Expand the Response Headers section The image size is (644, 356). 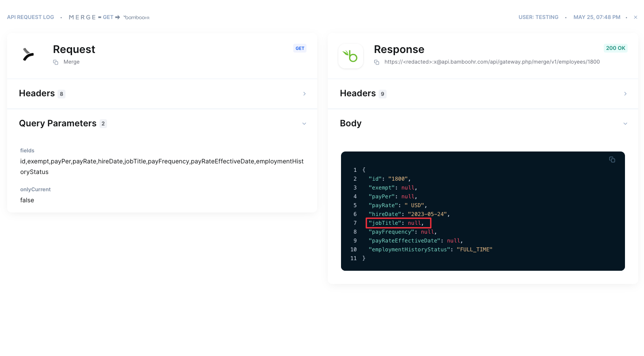pos(625,94)
